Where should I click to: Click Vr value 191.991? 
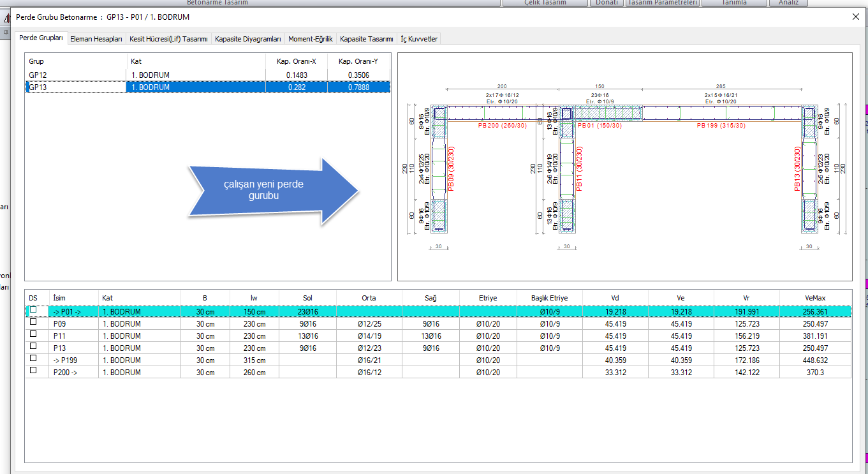747,311
